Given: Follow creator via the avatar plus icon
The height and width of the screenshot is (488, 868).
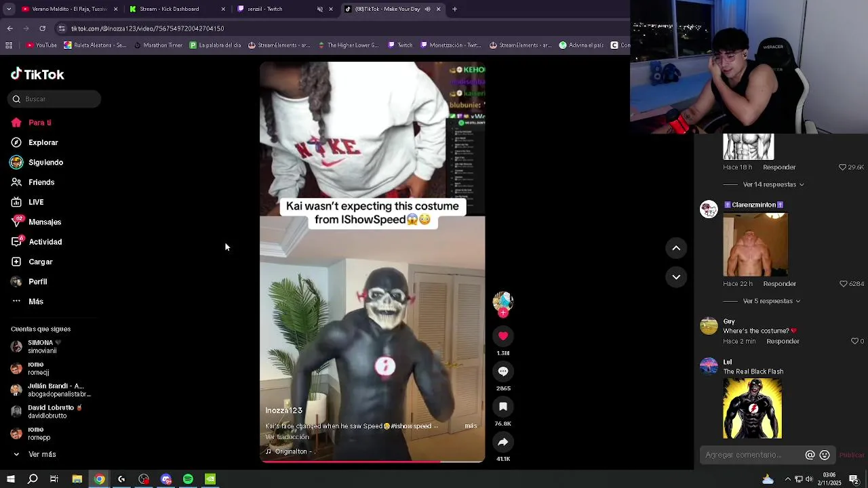Looking at the screenshot, I should pos(503,313).
